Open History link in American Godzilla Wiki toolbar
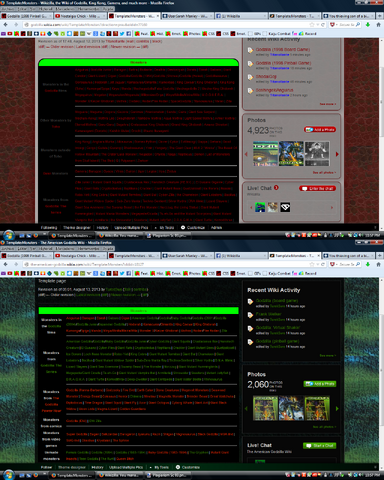 pos(97,467)
